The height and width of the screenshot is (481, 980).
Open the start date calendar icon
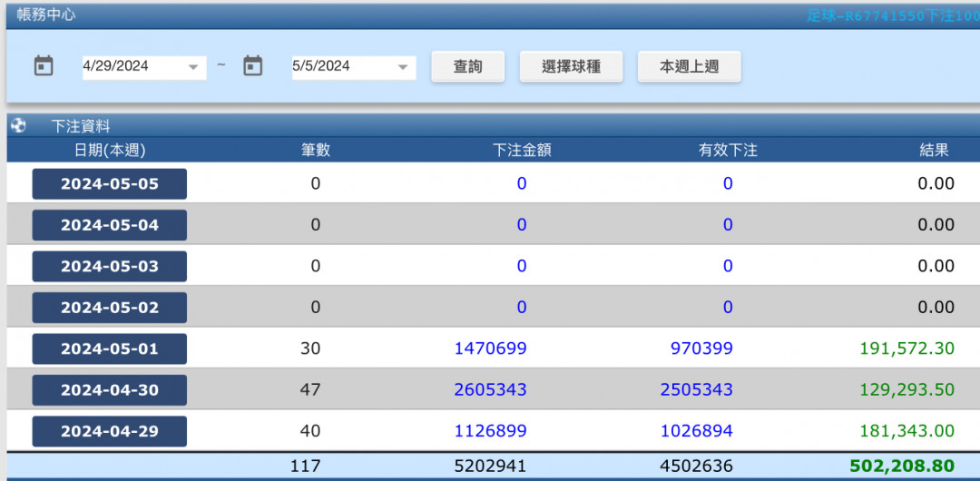click(x=44, y=65)
